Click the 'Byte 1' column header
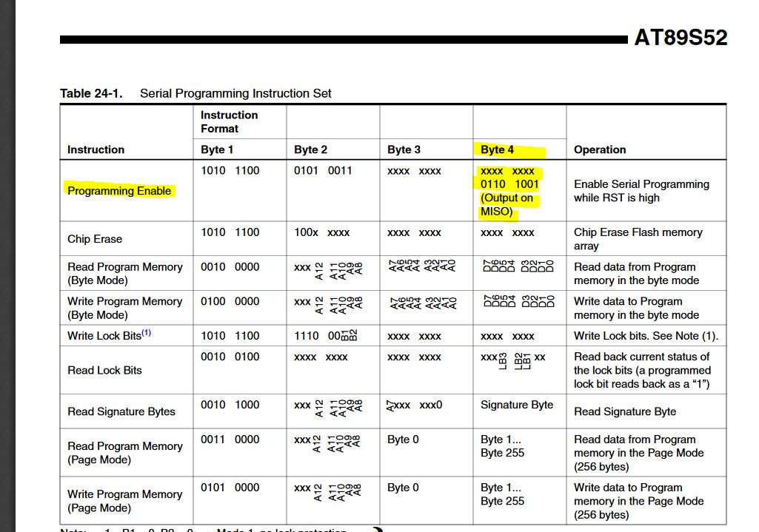Screen dimensions: 759x532 (217, 150)
